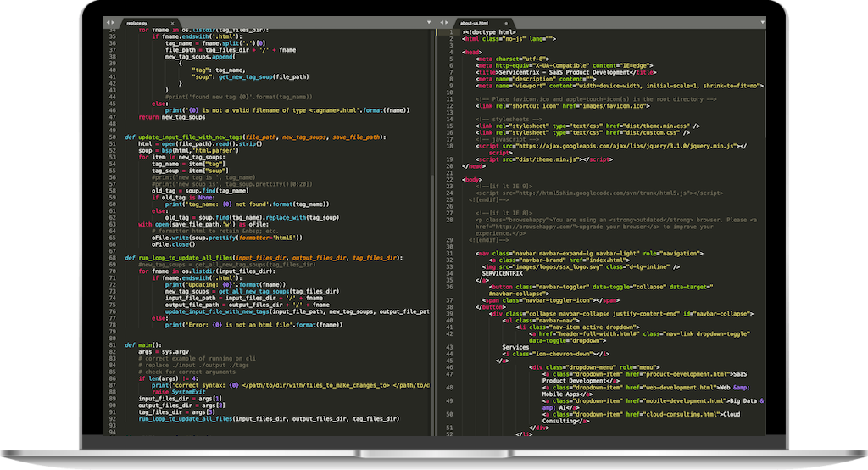Click the '<!doctype html>' line
Image resolution: width=868 pixels, height=470 pixels.
coord(489,32)
